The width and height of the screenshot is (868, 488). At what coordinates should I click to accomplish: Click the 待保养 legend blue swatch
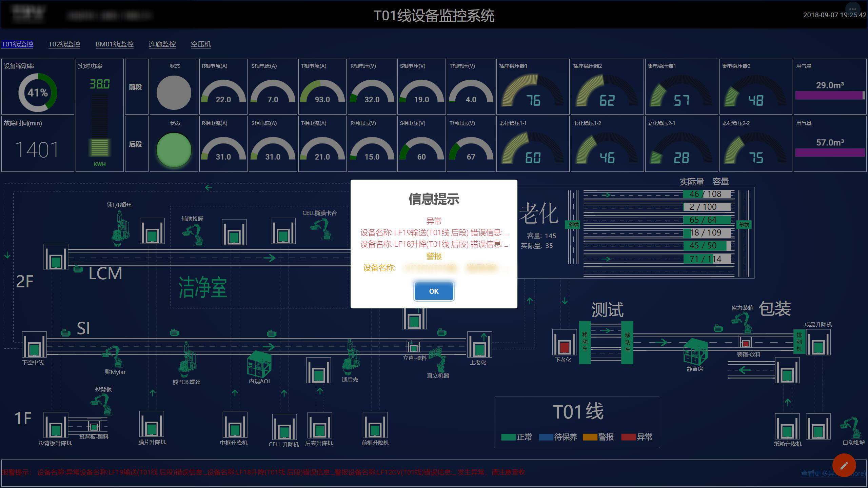click(546, 437)
